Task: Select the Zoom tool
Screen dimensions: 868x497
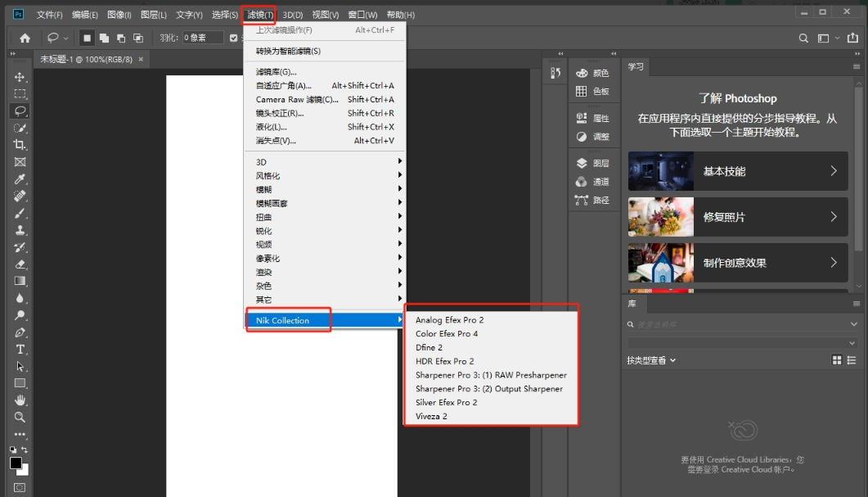Action: pos(20,418)
